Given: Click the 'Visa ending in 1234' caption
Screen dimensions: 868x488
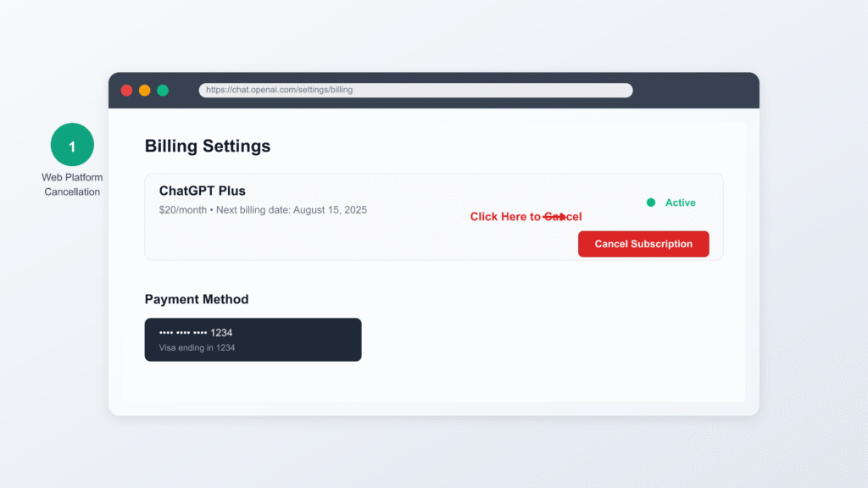Looking at the screenshot, I should click(x=197, y=347).
